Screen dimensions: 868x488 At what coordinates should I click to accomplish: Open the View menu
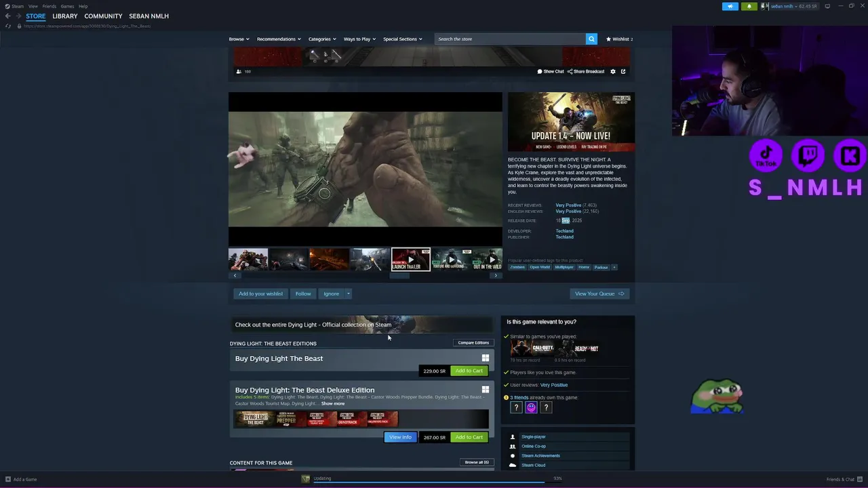click(33, 6)
